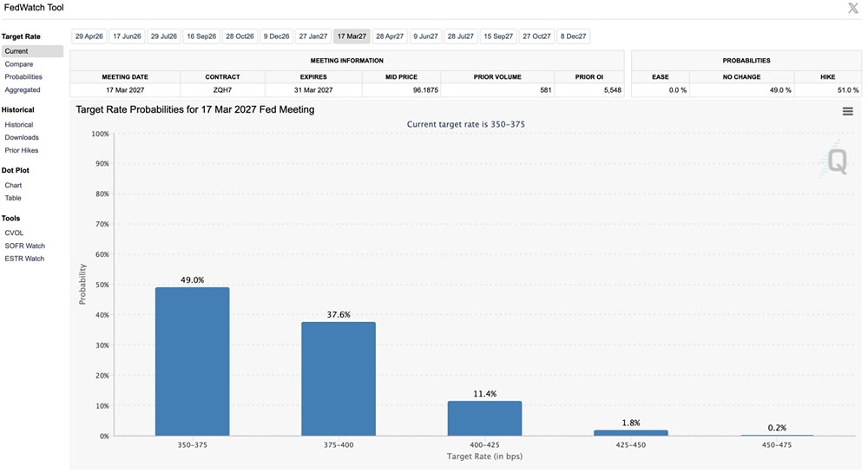
Task: Open Dot Plot Chart link
Action: (13, 186)
